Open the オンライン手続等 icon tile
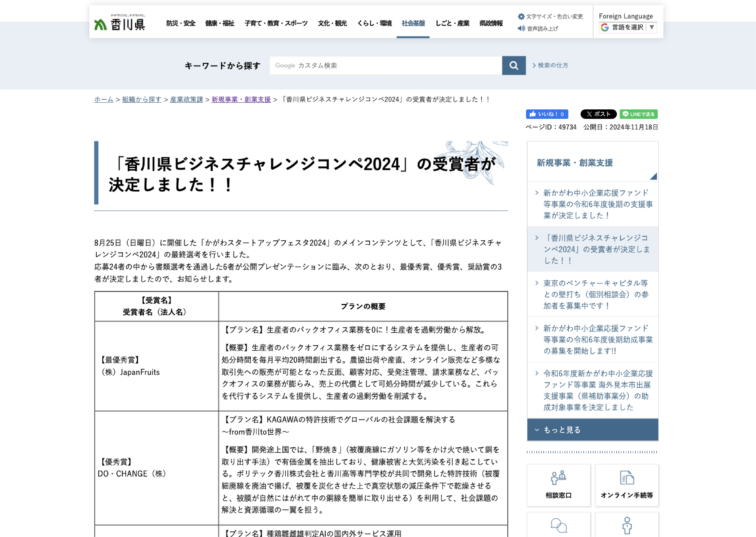The height and width of the screenshot is (537, 756). point(627,485)
